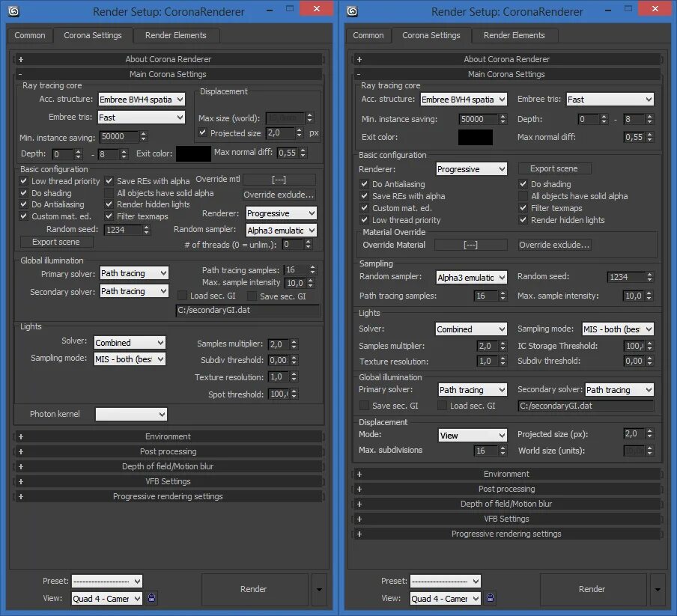Open Acc. structure dropdown in left window
Screen dimensions: 677x616
pyautogui.click(x=142, y=100)
